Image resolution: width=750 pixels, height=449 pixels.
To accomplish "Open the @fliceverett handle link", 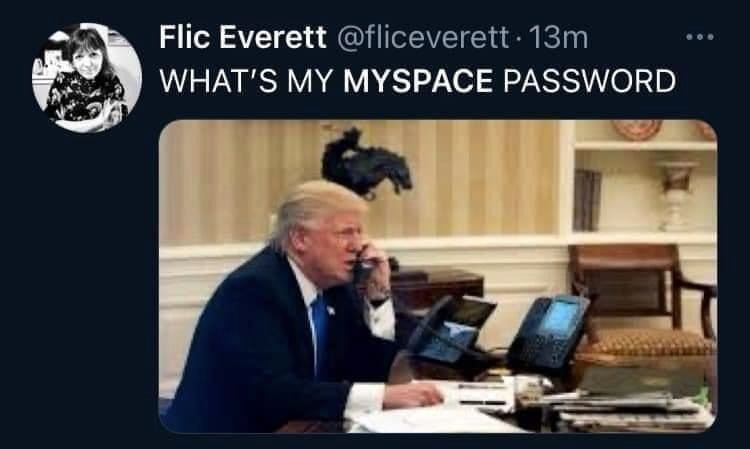I will [x=423, y=37].
